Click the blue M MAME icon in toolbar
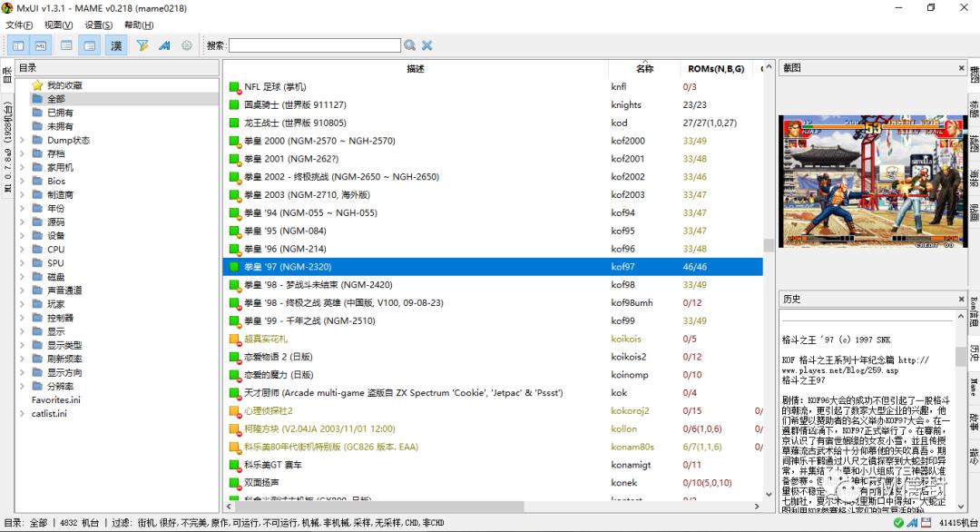The image size is (980, 532). [164, 45]
